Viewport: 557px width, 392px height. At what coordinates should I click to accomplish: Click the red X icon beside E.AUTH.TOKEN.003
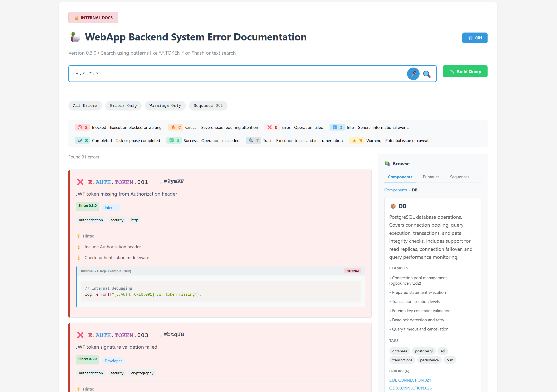point(80,335)
